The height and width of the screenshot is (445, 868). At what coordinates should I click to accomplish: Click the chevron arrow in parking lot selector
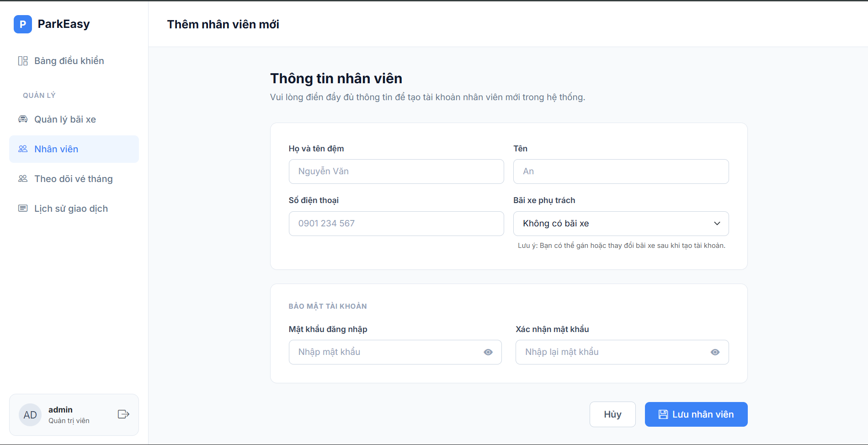point(717,224)
